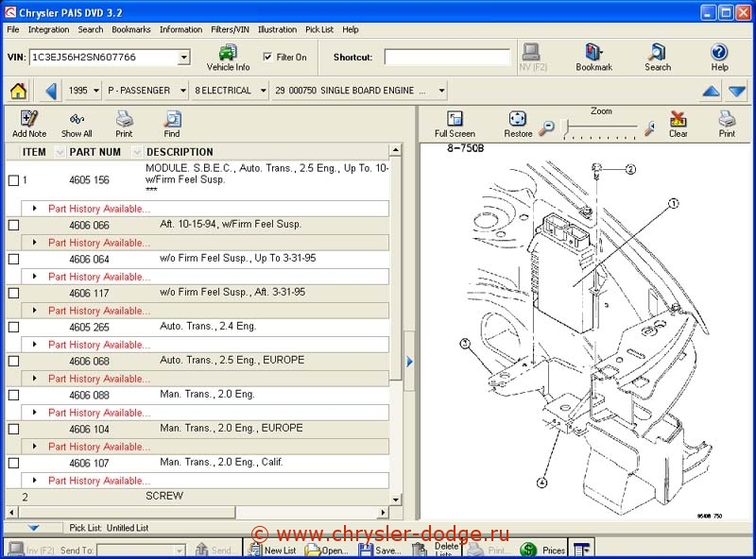The image size is (756, 559).
Task: Expand Part History for 4605 156
Action: coord(34,208)
